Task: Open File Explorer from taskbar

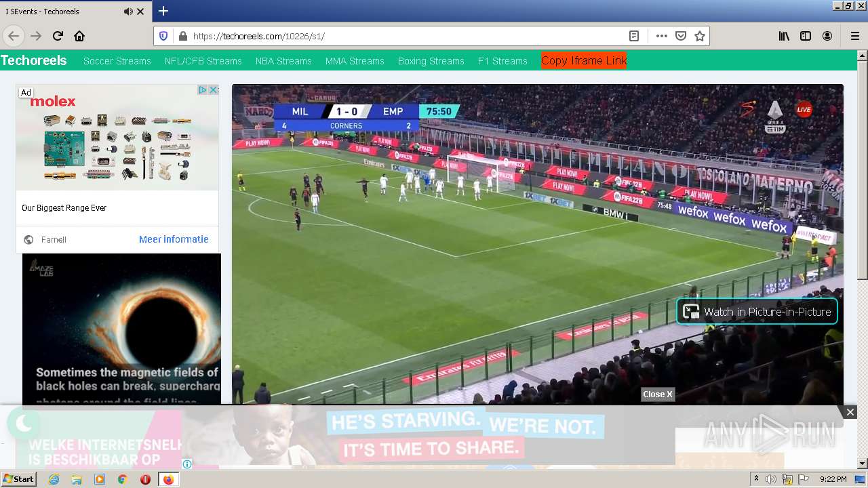Action: click(77, 479)
